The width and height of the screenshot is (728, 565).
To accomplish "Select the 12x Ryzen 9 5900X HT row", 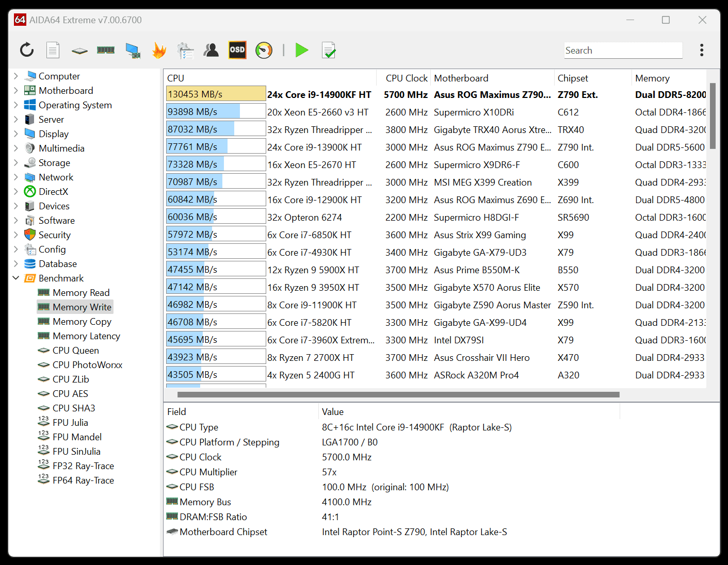I will [x=435, y=270].
